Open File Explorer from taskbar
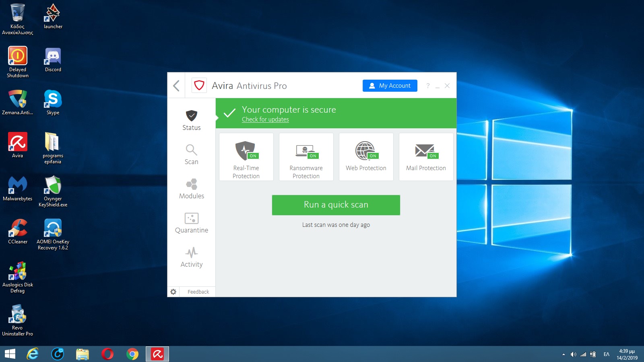644x362 pixels. pyautogui.click(x=83, y=354)
